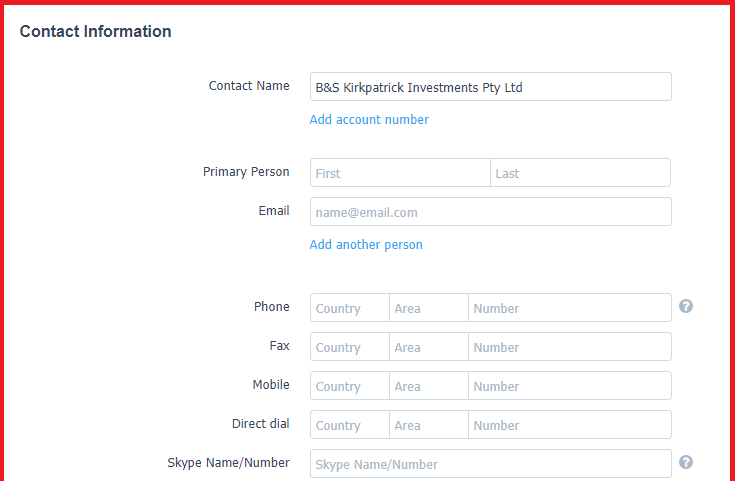Select the Primary Person First name field
The height and width of the screenshot is (481, 738).
pos(400,173)
